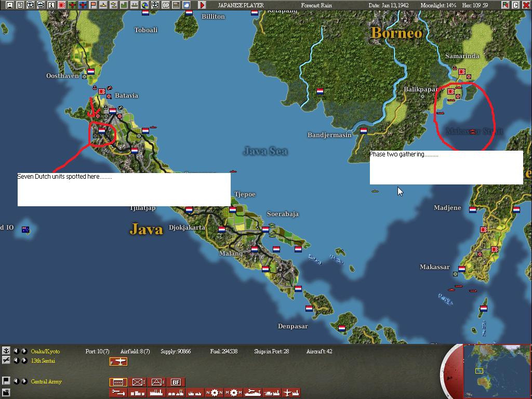
Task: Go to next HQ after Central Army
Action: [x=24, y=381]
